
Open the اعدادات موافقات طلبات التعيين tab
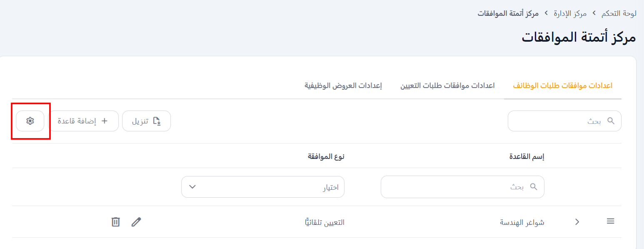click(447, 86)
